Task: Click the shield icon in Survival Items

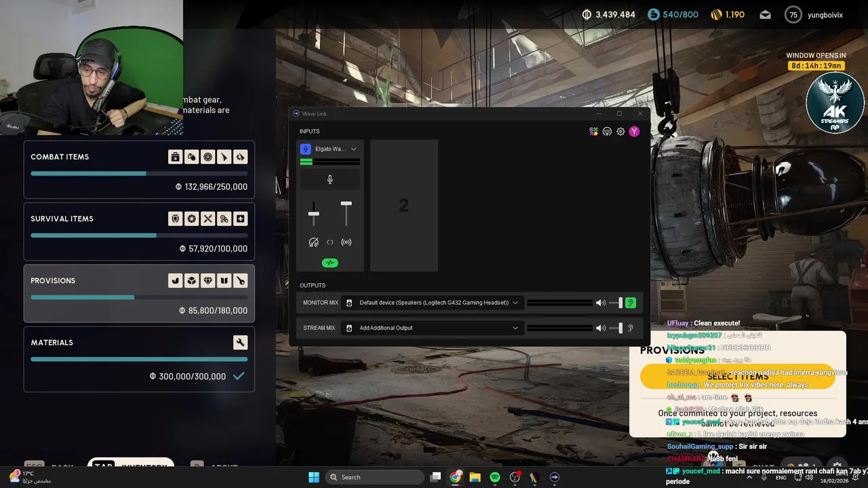Action: (175, 219)
